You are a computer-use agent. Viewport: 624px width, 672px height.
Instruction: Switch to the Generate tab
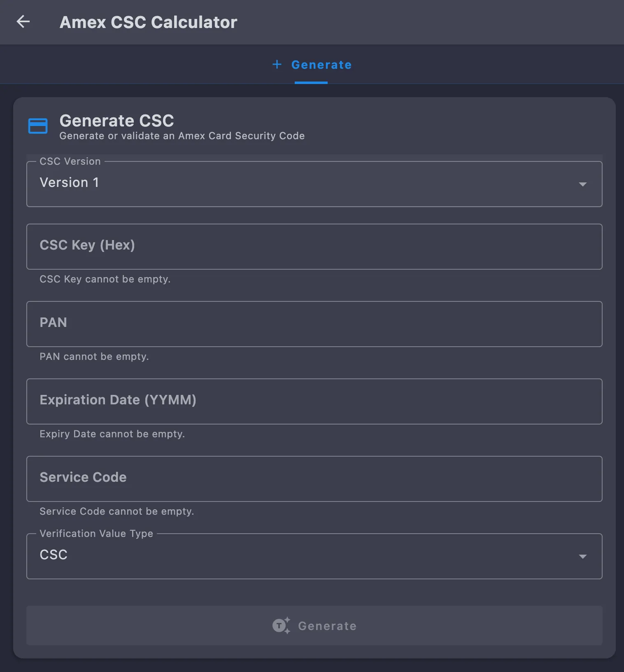click(312, 65)
